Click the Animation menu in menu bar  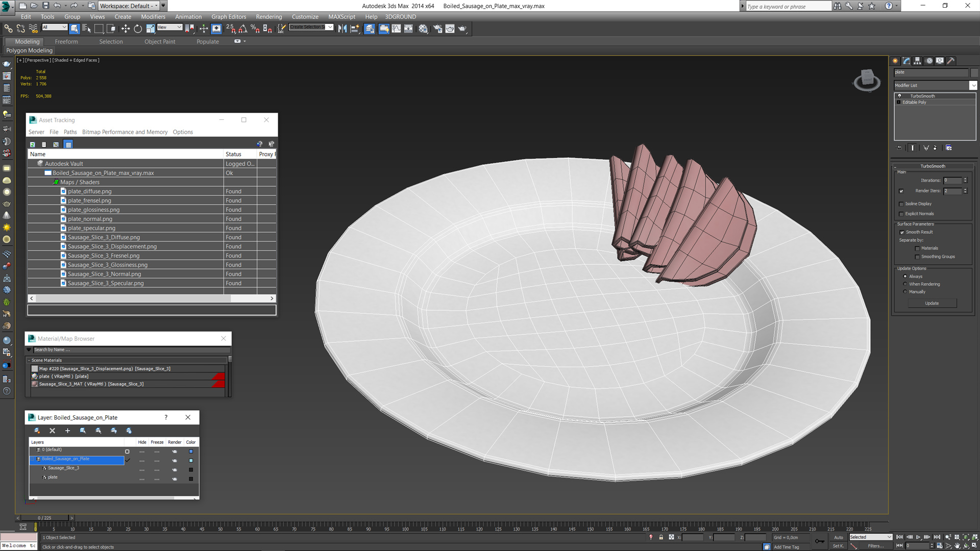(189, 17)
